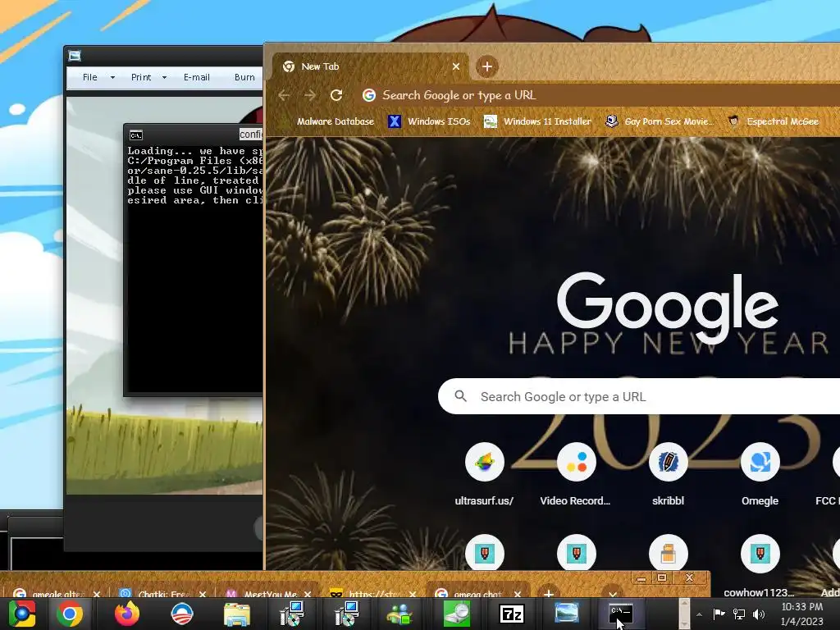Open the Espectral McGee bookmark

pyautogui.click(x=774, y=121)
